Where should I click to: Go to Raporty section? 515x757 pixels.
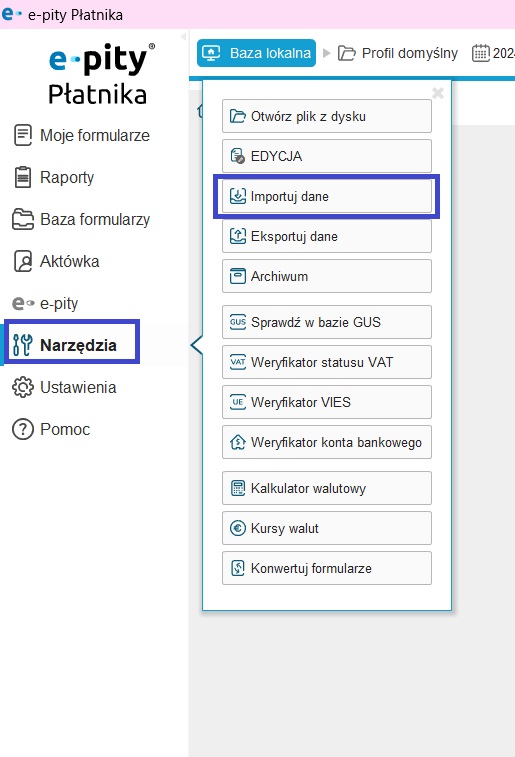click(x=53, y=177)
